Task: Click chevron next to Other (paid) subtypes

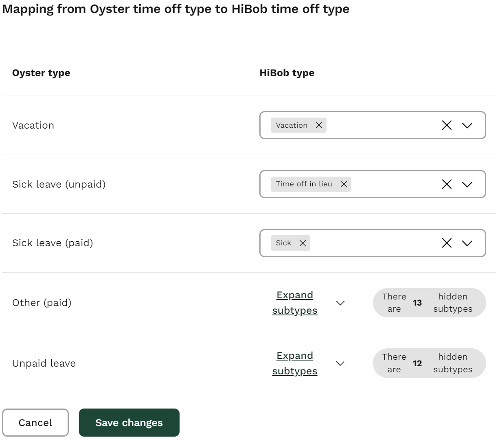Action: (340, 303)
